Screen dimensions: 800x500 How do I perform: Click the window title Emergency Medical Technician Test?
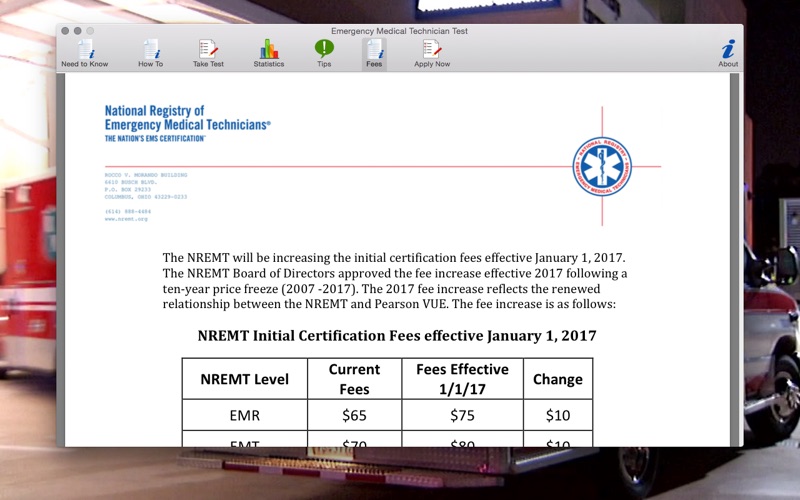click(x=399, y=31)
